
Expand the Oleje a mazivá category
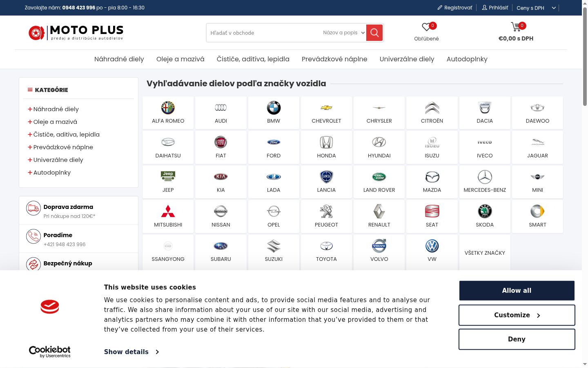(30, 122)
